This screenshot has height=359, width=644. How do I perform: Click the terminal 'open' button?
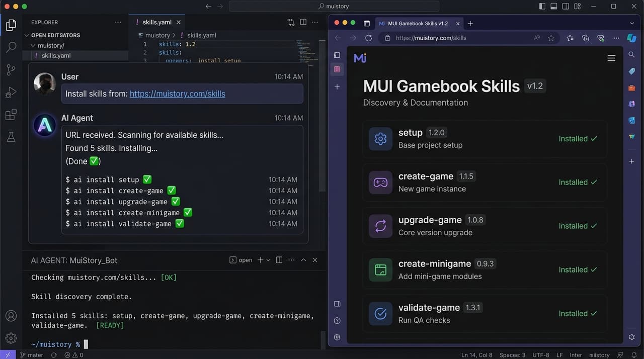[240, 260]
